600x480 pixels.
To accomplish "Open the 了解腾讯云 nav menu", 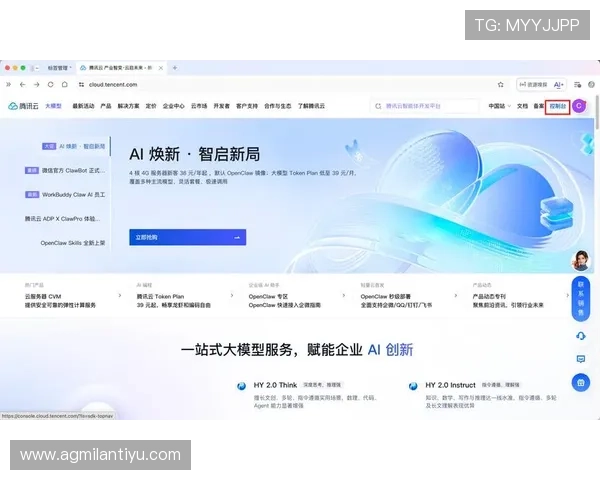I will coord(311,106).
